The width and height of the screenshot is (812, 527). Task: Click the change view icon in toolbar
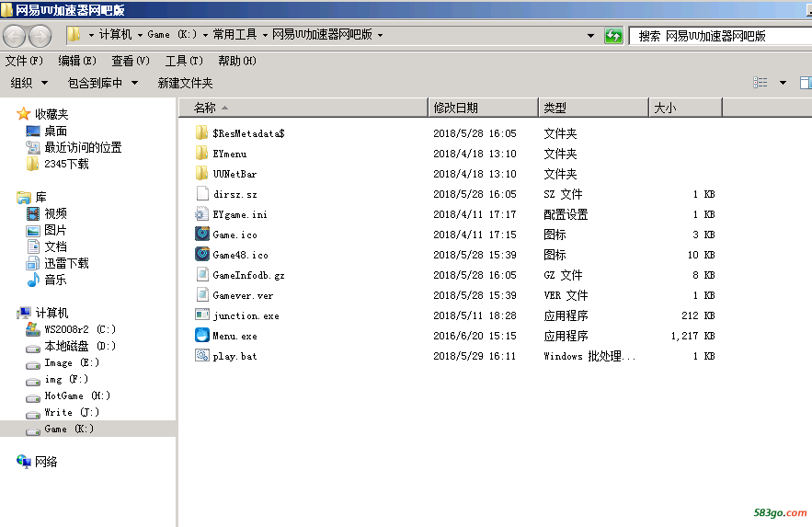click(761, 83)
